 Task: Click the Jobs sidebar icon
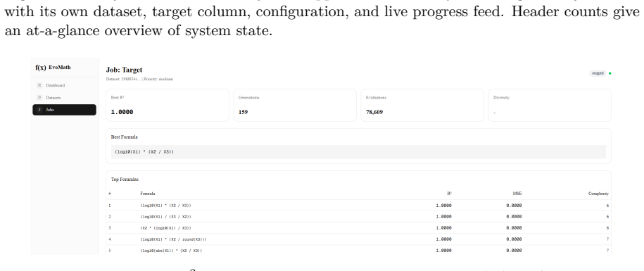click(39, 110)
